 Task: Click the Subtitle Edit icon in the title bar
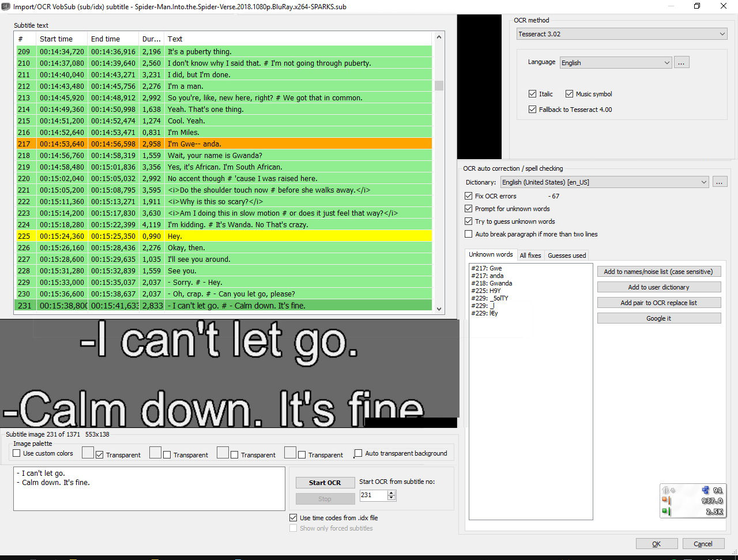pyautogui.click(x=6, y=6)
